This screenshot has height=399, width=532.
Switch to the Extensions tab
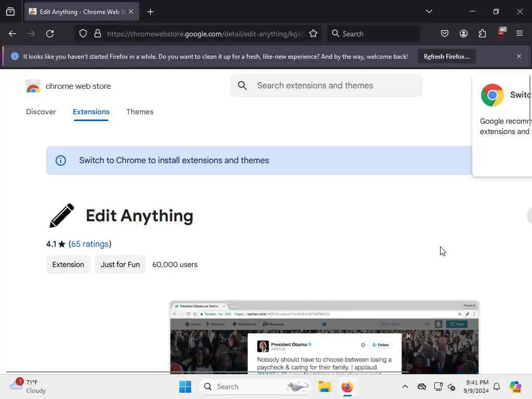pyautogui.click(x=91, y=112)
